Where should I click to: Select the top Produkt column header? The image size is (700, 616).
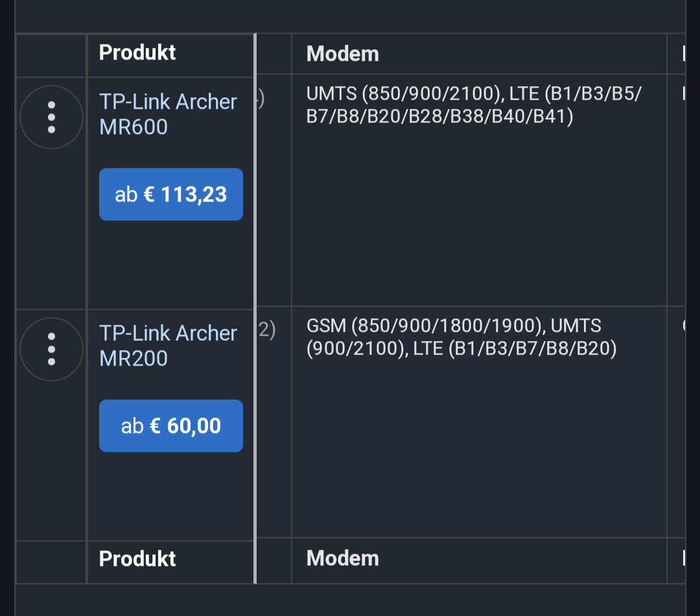tap(137, 53)
